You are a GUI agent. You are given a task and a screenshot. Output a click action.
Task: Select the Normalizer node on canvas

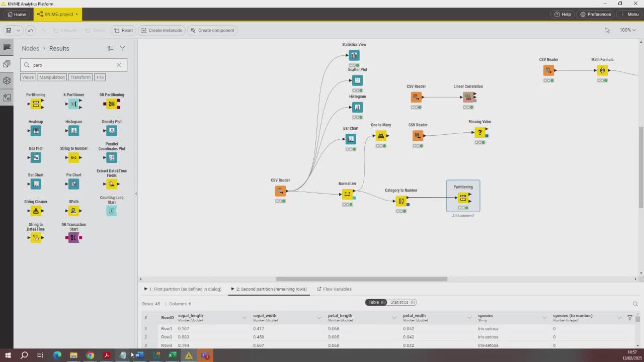pos(347,194)
